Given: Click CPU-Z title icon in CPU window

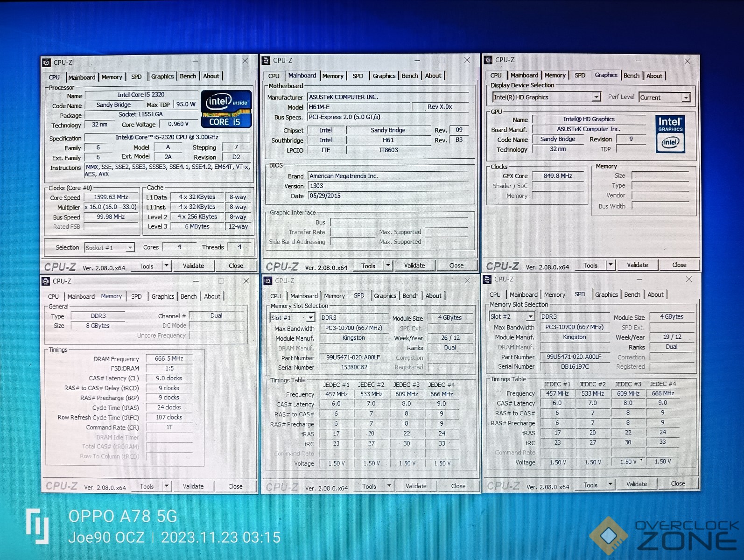Looking at the screenshot, I should pyautogui.click(x=47, y=63).
